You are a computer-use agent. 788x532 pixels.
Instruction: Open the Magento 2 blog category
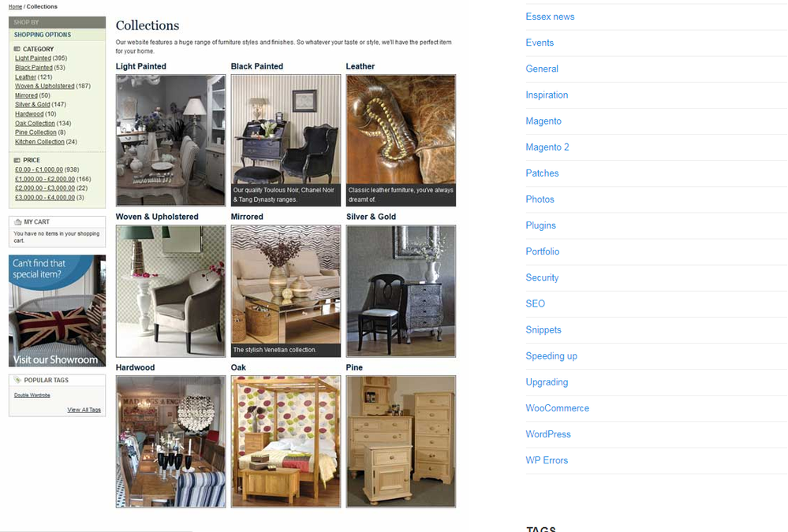coord(547,147)
